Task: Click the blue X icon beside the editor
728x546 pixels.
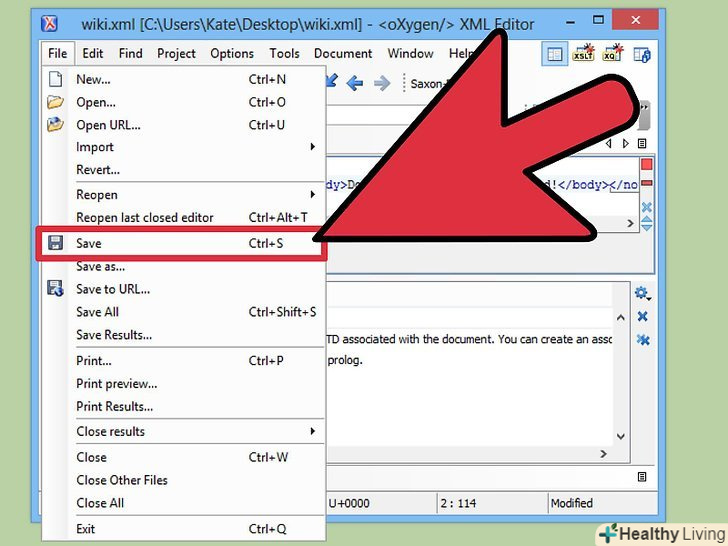Action: pyautogui.click(x=646, y=207)
